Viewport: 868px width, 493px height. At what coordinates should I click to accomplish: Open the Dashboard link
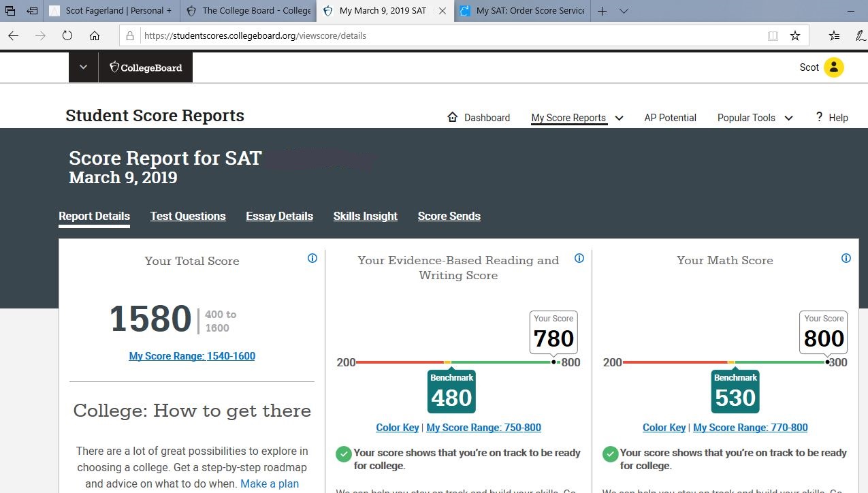[x=487, y=118]
